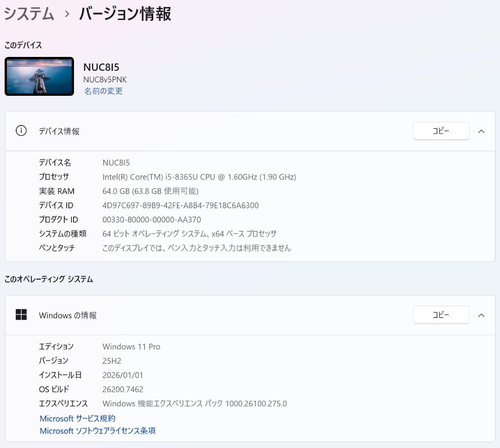Image resolution: width=500 pixels, height=448 pixels.
Task: Click the OS ビルド value 26200.7462
Action: [123, 389]
